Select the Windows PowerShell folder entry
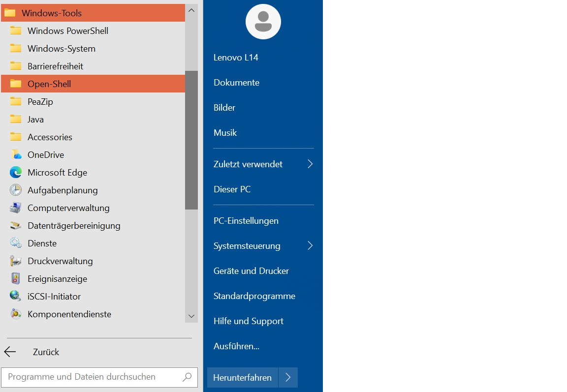 click(93, 30)
